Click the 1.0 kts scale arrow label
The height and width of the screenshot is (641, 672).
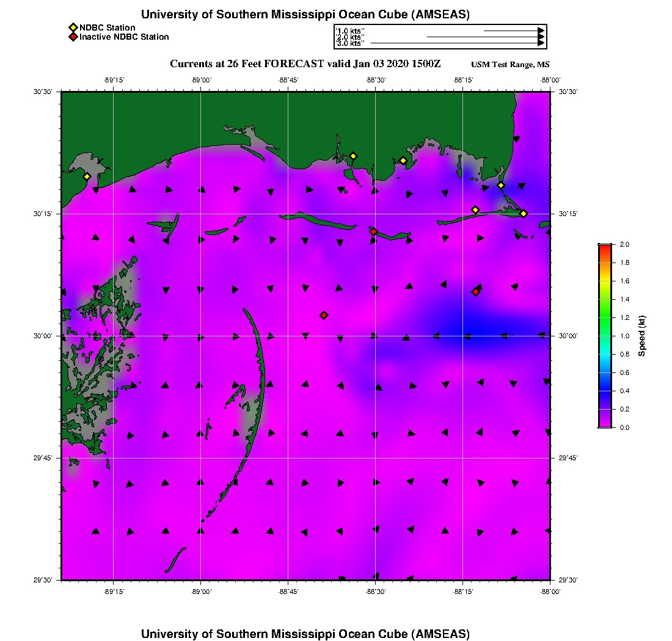(350, 30)
